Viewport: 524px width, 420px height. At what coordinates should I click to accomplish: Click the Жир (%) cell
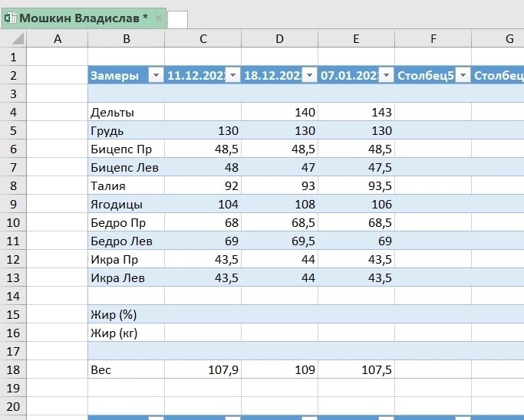pos(126,315)
